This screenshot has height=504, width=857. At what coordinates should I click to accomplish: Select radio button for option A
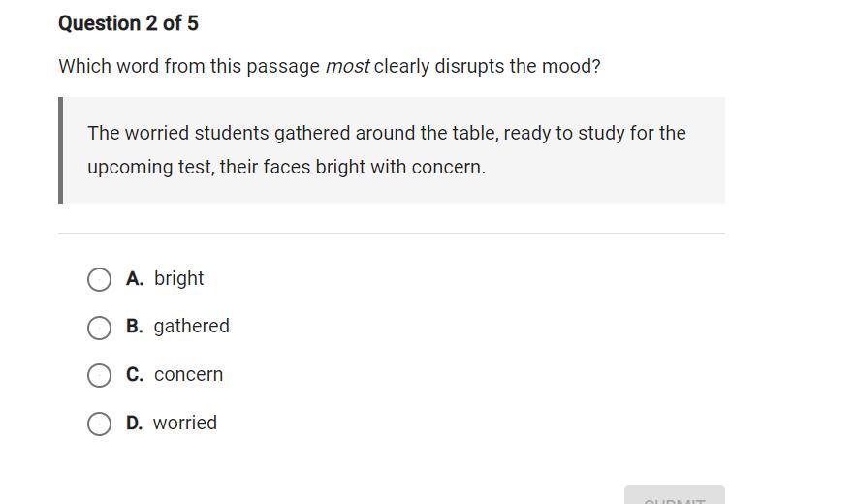pyautogui.click(x=99, y=280)
